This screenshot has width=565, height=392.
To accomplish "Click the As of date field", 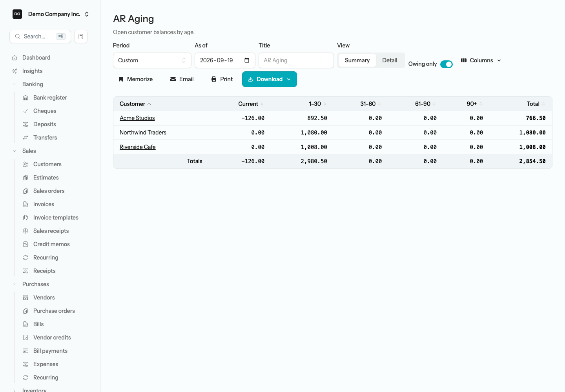I will pyautogui.click(x=225, y=60).
